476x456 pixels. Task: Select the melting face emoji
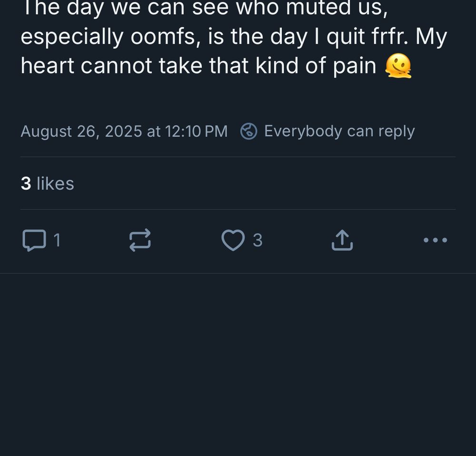[400, 66]
